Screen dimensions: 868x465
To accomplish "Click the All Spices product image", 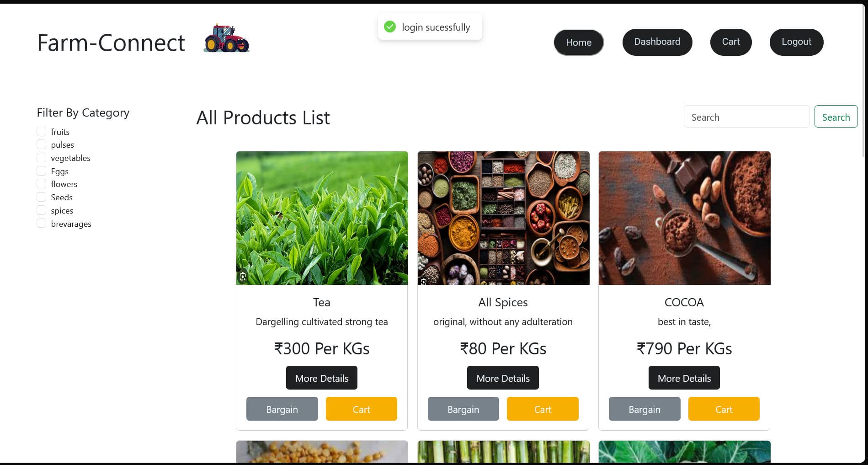I will [503, 218].
